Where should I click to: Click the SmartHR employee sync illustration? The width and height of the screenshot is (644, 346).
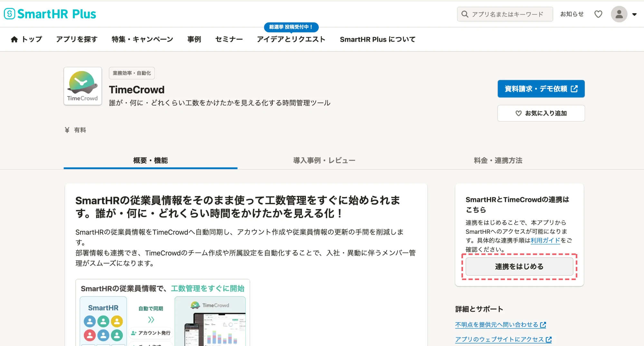click(x=163, y=313)
